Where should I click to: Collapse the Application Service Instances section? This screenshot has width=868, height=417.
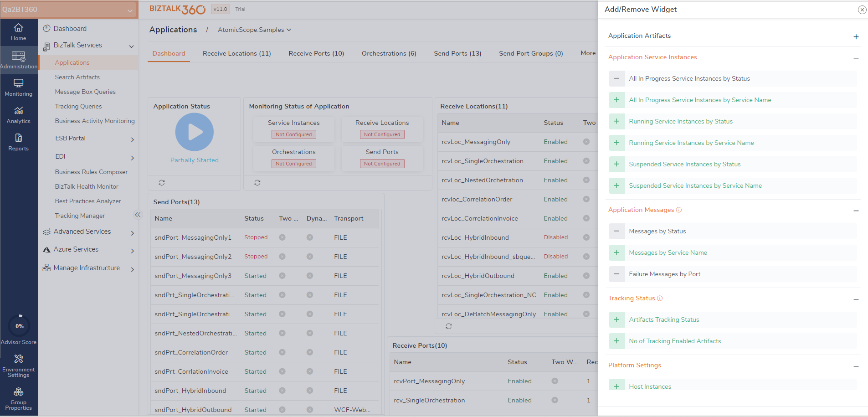[856, 58]
